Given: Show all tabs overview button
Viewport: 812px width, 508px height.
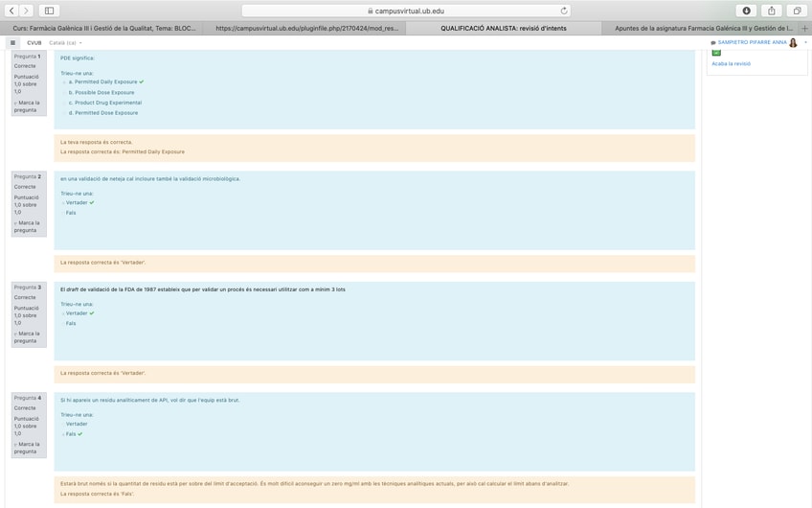Looking at the screenshot, I should point(797,11).
